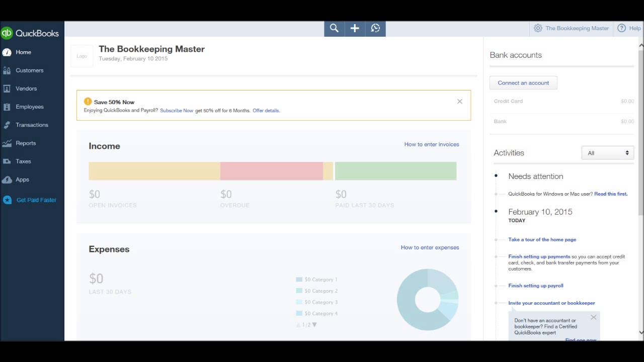Open the Home menu item
The image size is (644, 362).
[x=23, y=52]
